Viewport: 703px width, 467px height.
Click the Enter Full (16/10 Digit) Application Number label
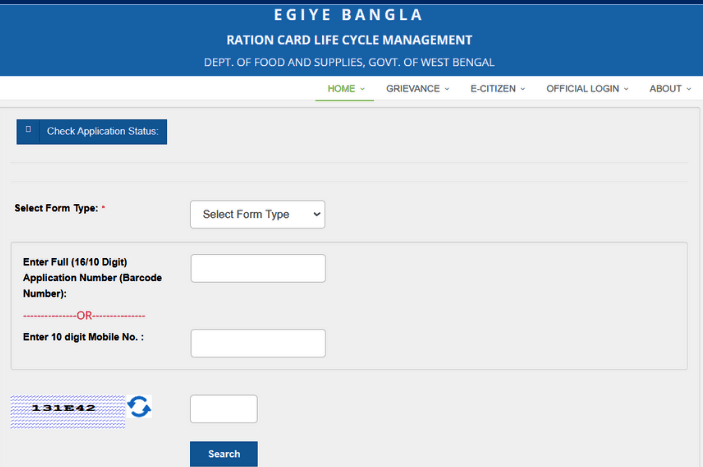click(92, 277)
